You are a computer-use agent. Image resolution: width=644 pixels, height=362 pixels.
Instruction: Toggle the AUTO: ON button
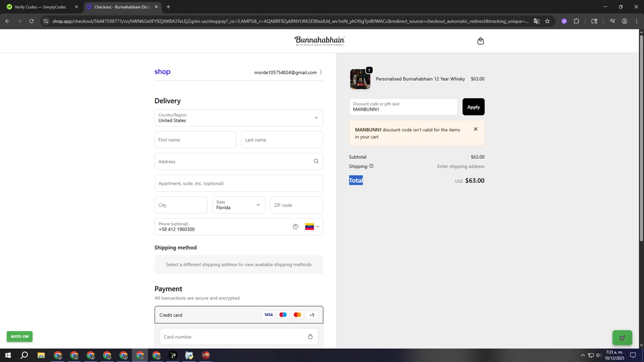pos(19,337)
